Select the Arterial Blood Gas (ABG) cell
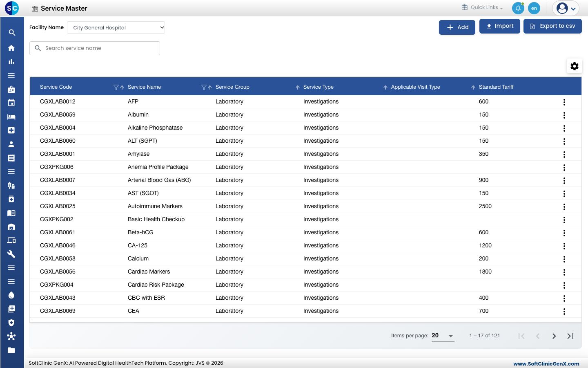 pyautogui.click(x=159, y=180)
